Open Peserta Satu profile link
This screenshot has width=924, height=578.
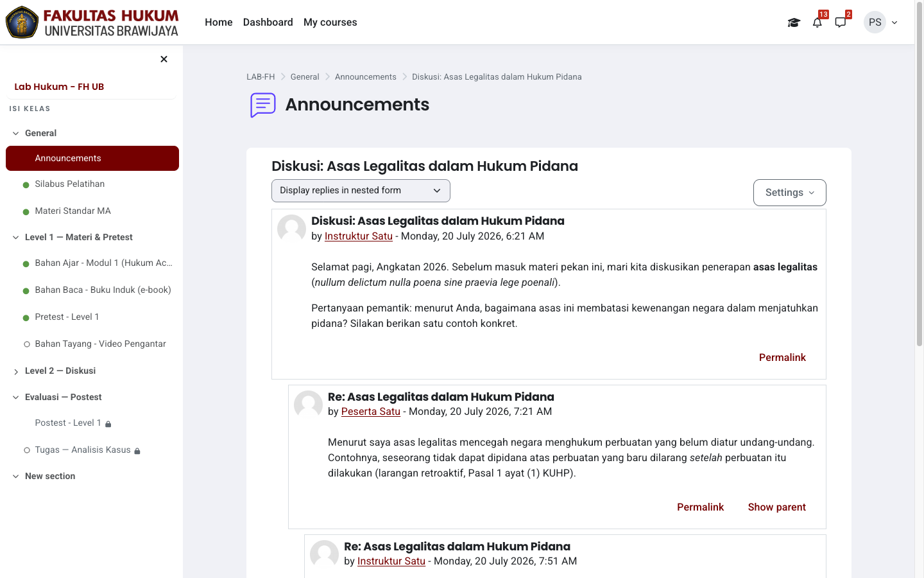(x=371, y=411)
